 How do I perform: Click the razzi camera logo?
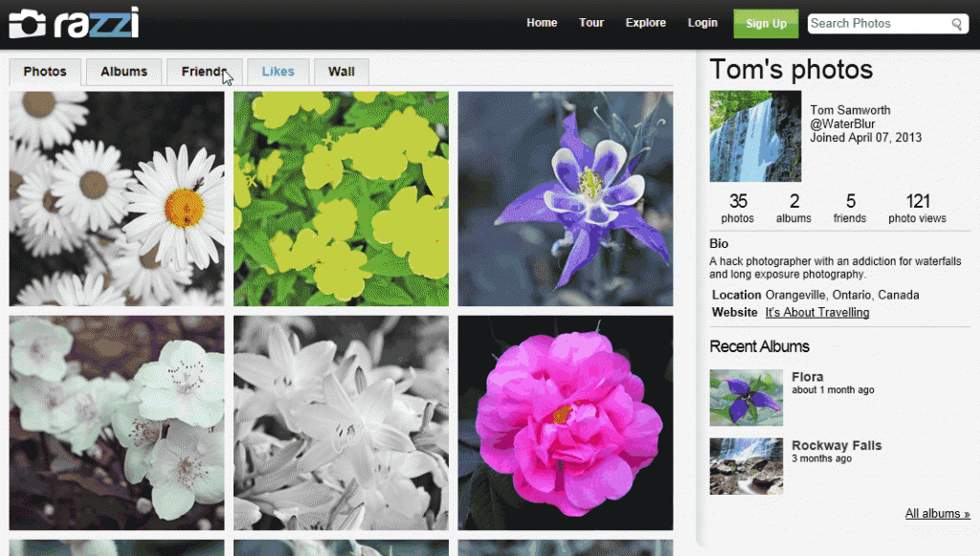pyautogui.click(x=74, y=24)
